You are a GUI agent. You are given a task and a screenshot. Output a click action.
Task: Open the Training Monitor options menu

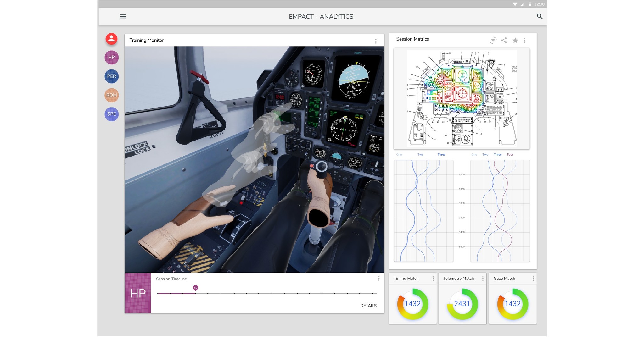tap(376, 40)
